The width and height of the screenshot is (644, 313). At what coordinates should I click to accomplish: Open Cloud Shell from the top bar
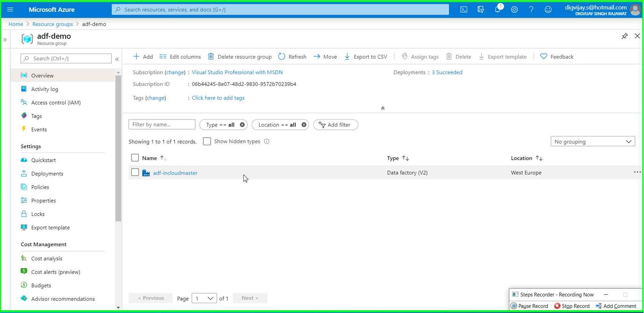click(x=464, y=9)
